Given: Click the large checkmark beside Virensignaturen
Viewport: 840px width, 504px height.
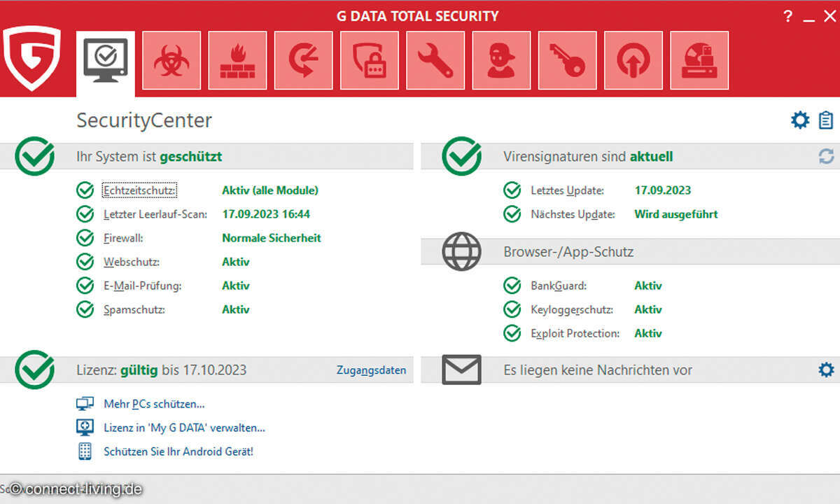Looking at the screenshot, I should (x=461, y=156).
